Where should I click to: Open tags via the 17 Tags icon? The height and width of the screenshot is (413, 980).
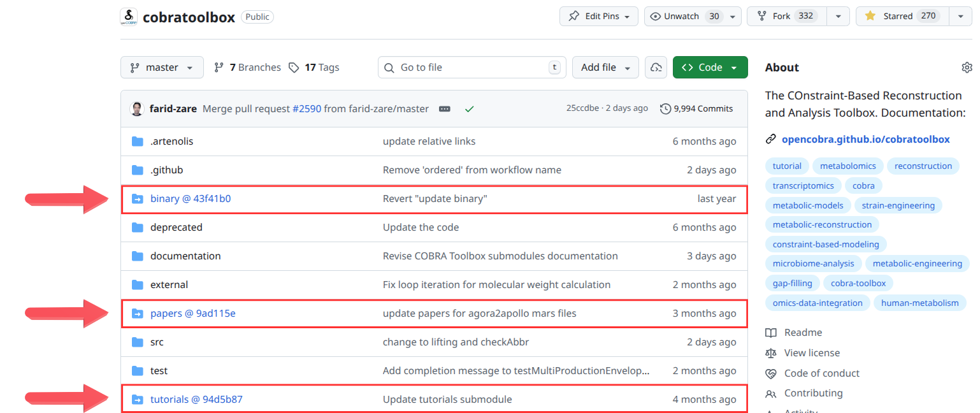point(294,67)
